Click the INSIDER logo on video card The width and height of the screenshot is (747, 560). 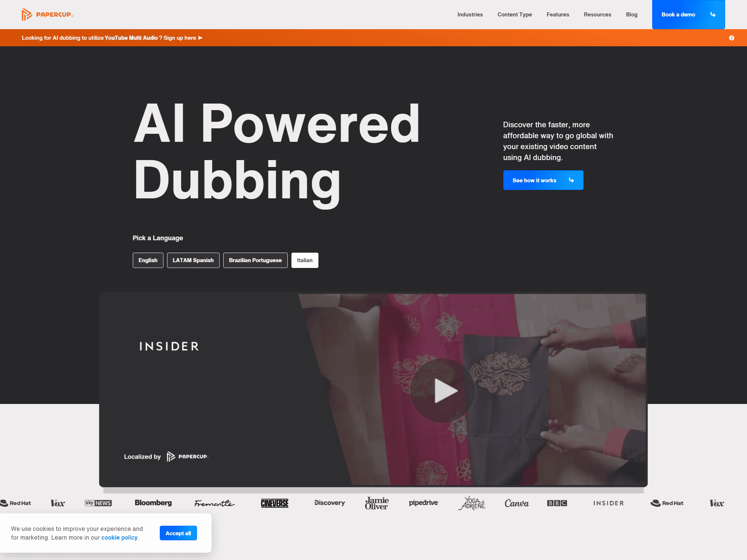(x=169, y=346)
